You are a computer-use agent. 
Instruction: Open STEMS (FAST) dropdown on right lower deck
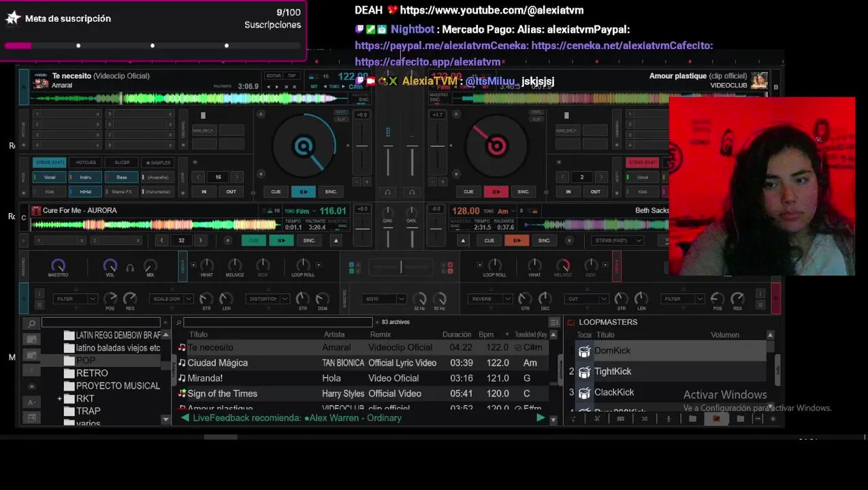[618, 240]
